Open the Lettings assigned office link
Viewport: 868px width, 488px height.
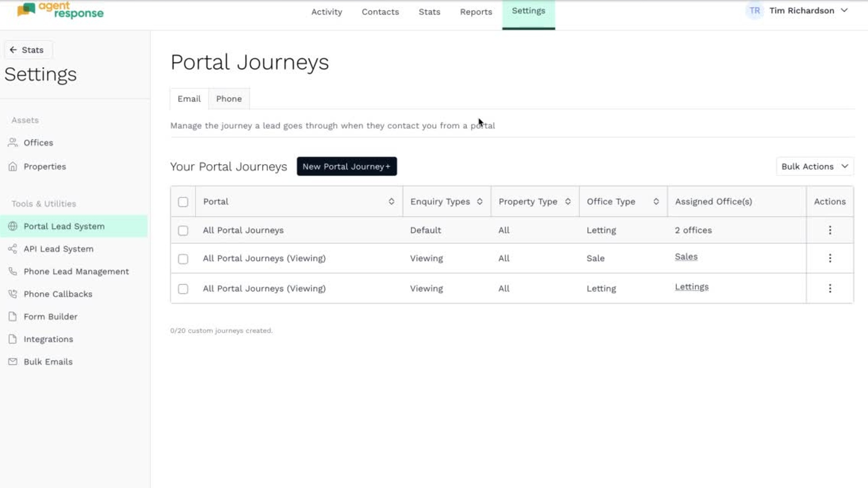691,287
